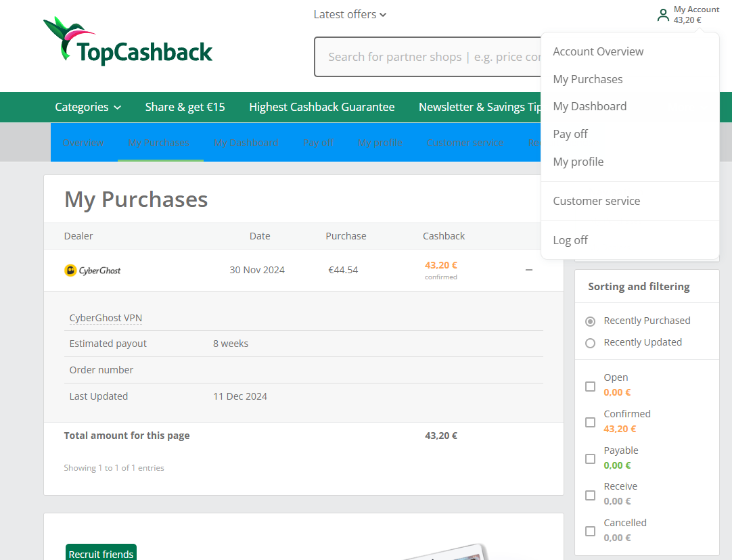Select Recently Updated sorting

pos(590,343)
